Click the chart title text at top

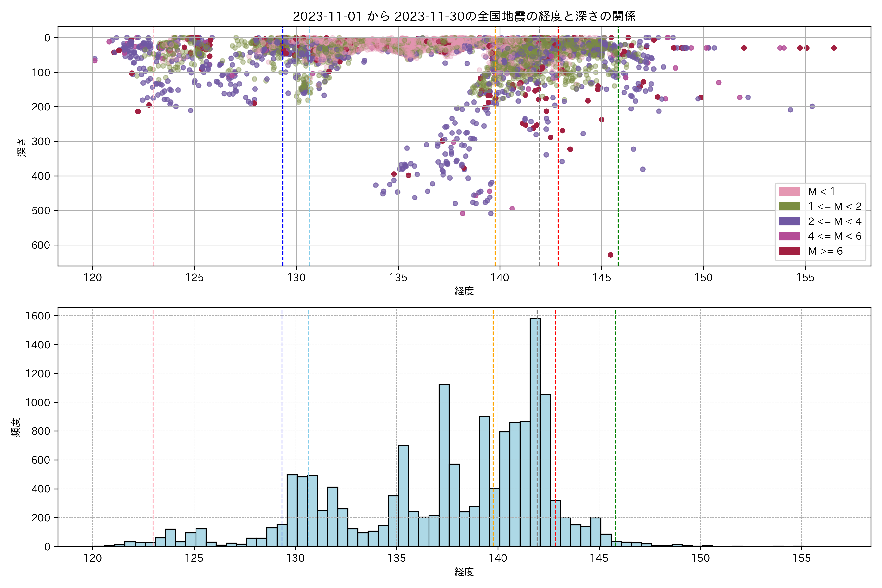click(464, 16)
